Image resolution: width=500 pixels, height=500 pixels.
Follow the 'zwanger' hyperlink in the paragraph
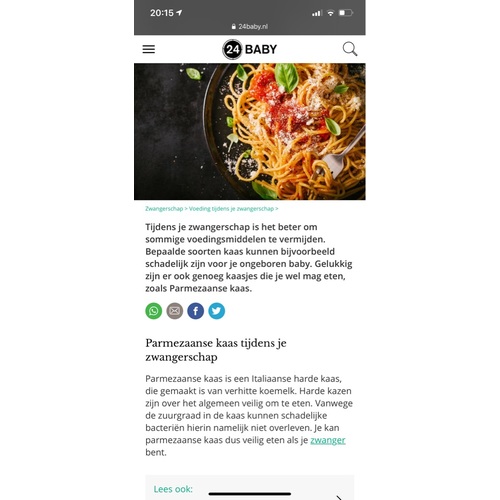(x=328, y=440)
